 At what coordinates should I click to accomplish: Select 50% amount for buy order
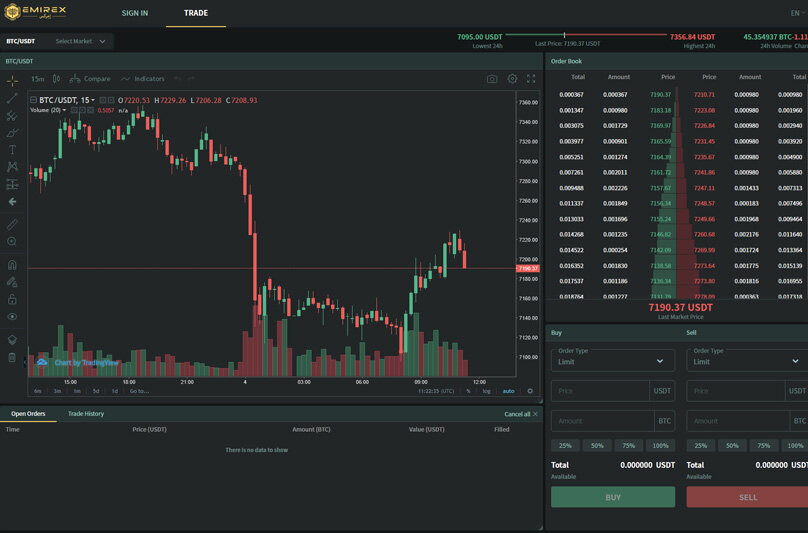pos(597,445)
